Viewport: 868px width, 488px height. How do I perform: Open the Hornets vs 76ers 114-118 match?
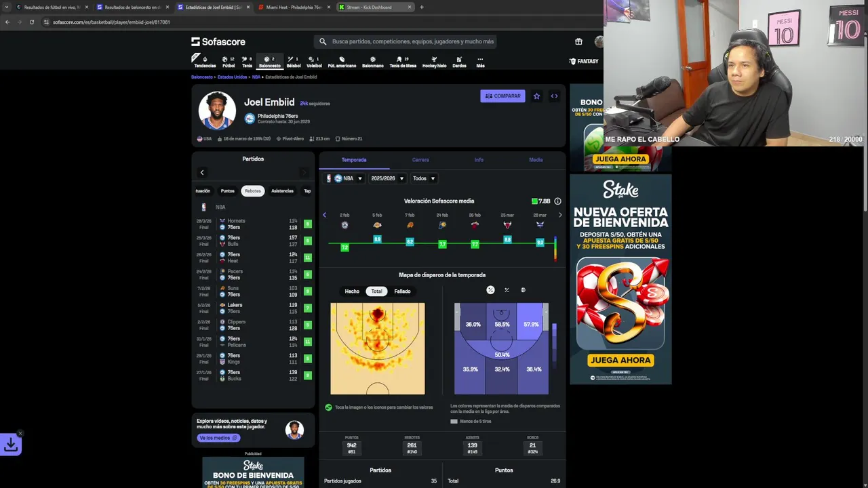252,224
